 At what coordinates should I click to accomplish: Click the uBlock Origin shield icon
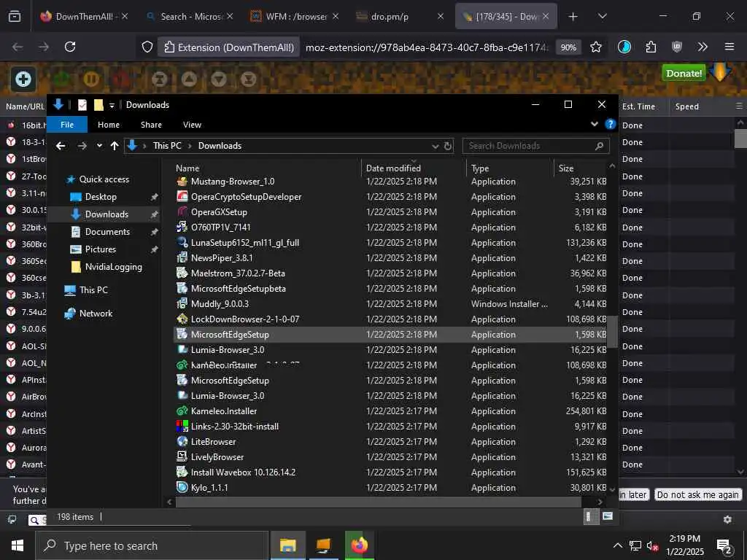(x=676, y=47)
